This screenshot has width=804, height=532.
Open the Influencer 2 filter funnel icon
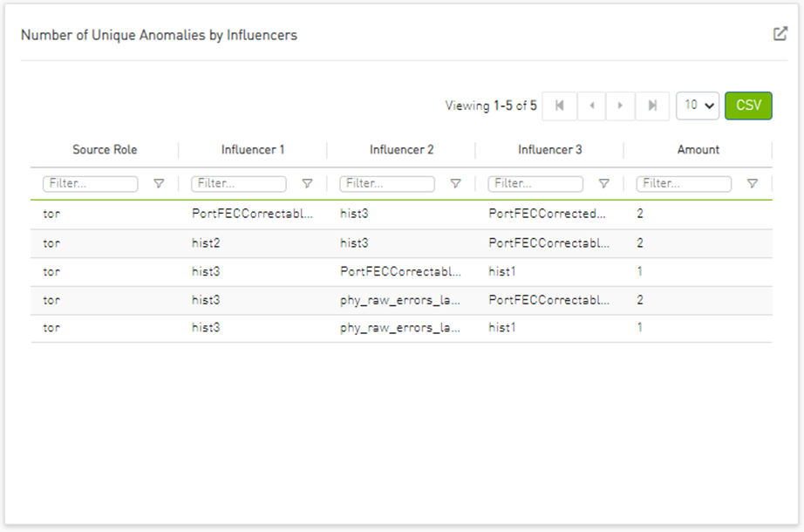point(455,184)
